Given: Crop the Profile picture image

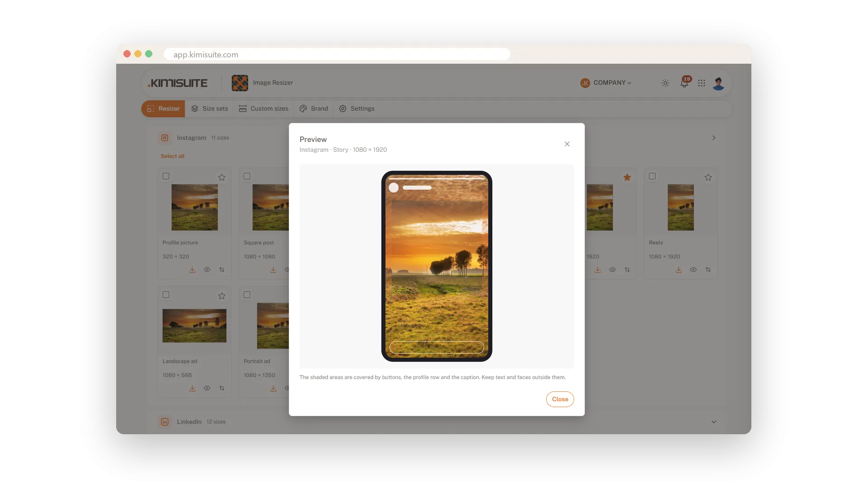Looking at the screenshot, I should point(222,270).
